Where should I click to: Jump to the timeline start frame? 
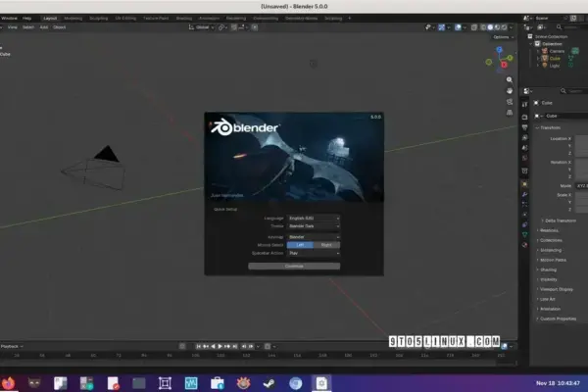coord(199,346)
